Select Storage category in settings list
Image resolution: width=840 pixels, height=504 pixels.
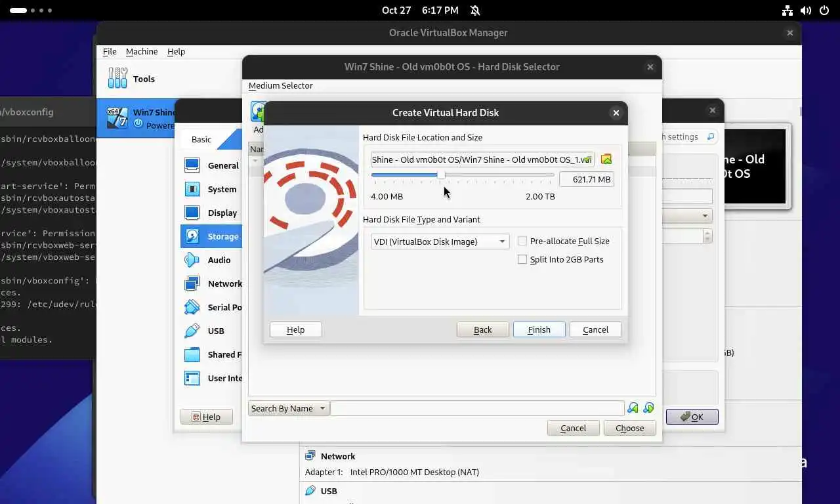pos(211,236)
